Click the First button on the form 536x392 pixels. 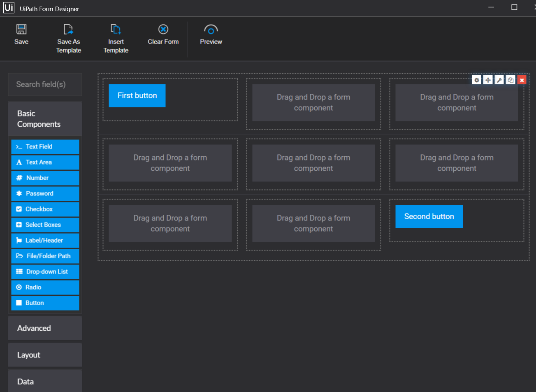point(137,95)
